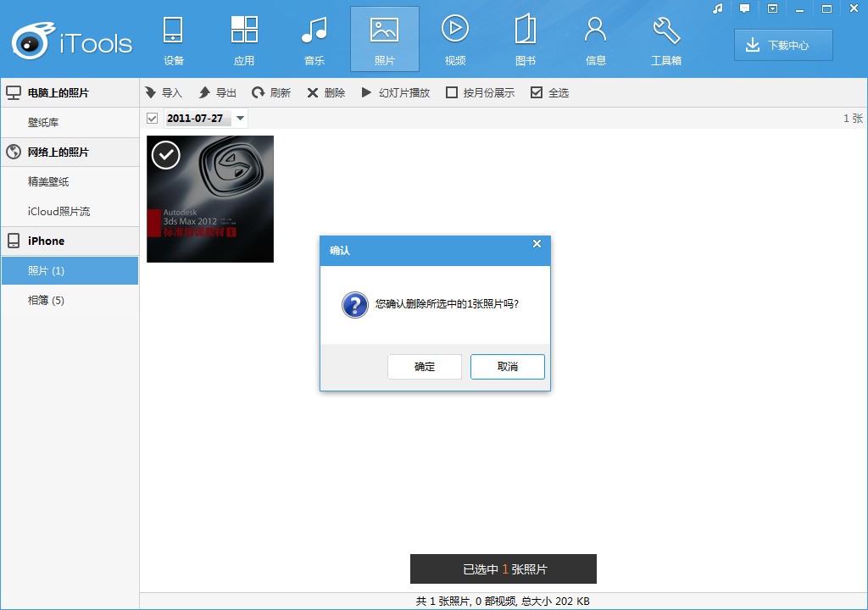Expand the 2011-07-27 date dropdown arrow

pyautogui.click(x=241, y=119)
